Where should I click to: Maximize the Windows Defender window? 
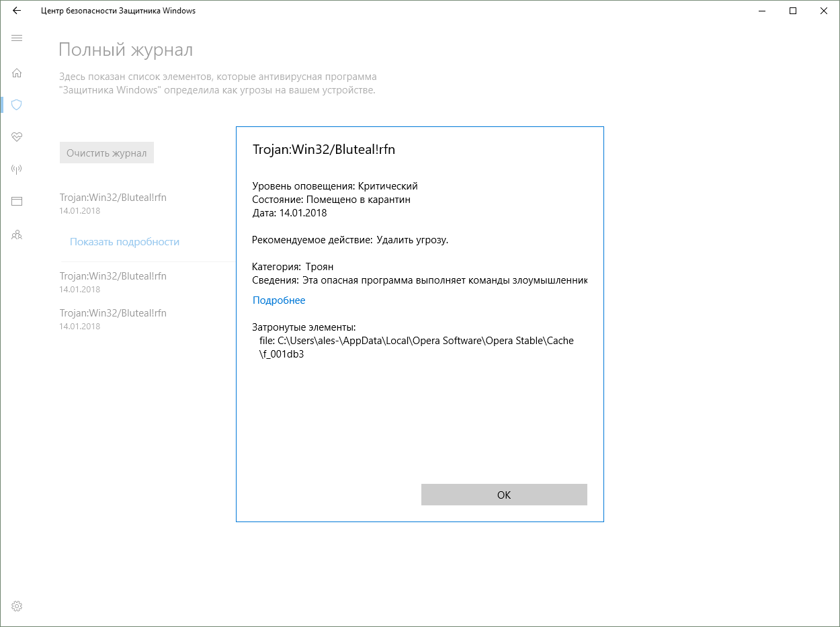point(794,11)
